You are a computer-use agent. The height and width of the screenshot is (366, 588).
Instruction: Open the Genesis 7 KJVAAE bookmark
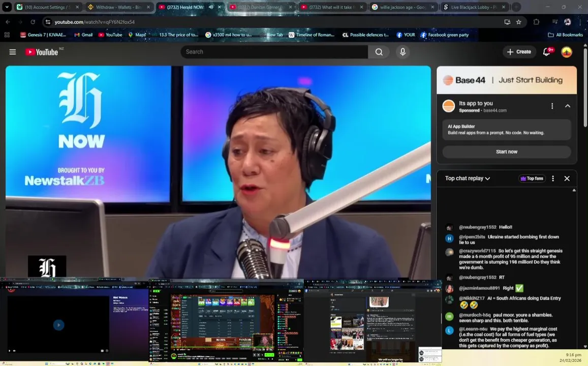point(43,35)
